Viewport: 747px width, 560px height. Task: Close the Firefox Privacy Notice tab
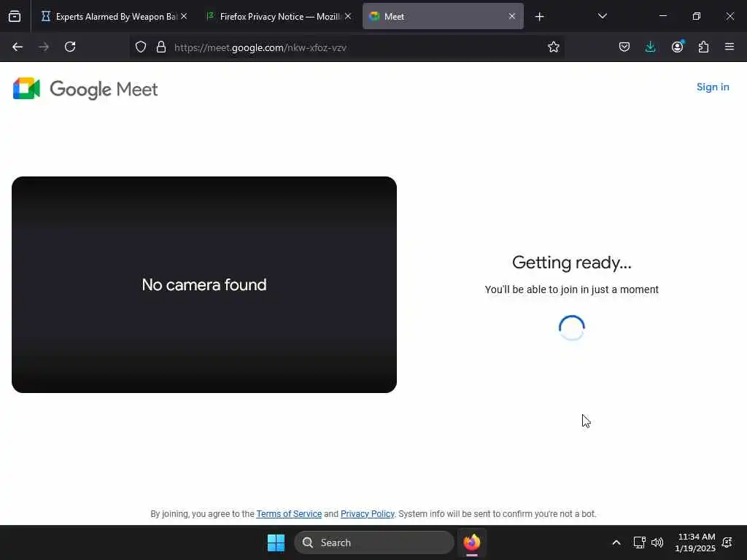[x=348, y=16]
